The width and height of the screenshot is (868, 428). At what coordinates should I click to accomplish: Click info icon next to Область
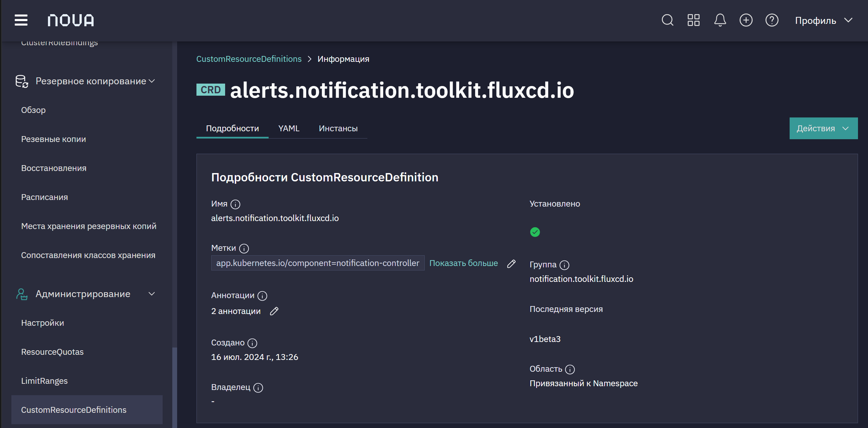point(570,369)
